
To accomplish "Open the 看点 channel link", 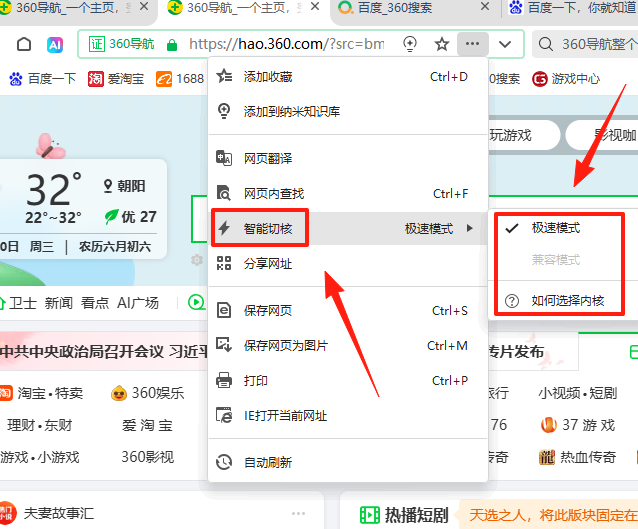I will pos(95,303).
